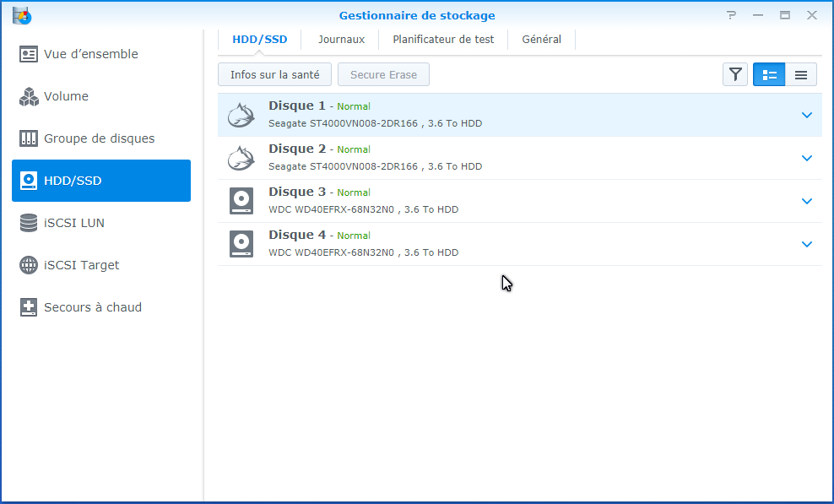The height and width of the screenshot is (504, 834).
Task: Maximize the Gestionnaire de stockage window
Action: coord(785,15)
